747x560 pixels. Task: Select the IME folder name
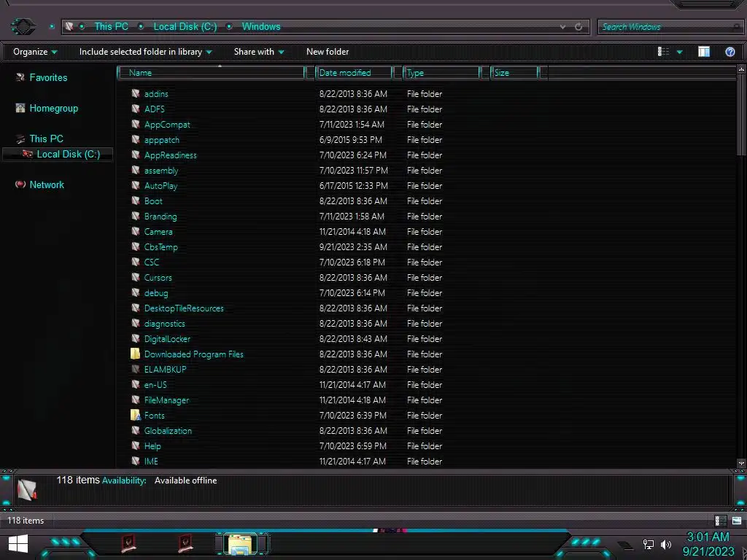tap(151, 461)
